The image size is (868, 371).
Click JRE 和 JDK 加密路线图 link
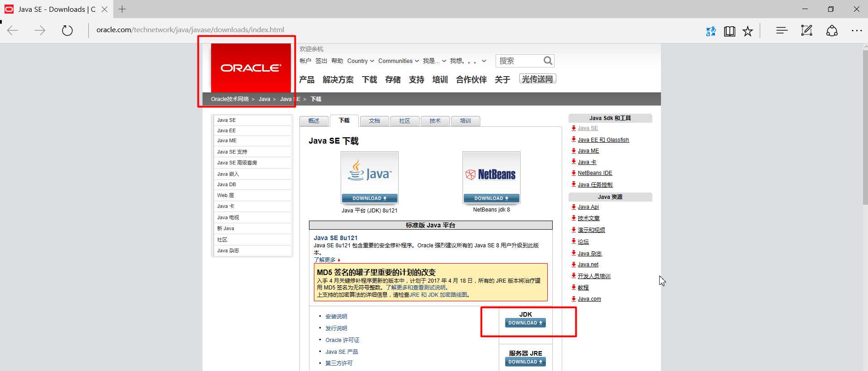[438, 295]
